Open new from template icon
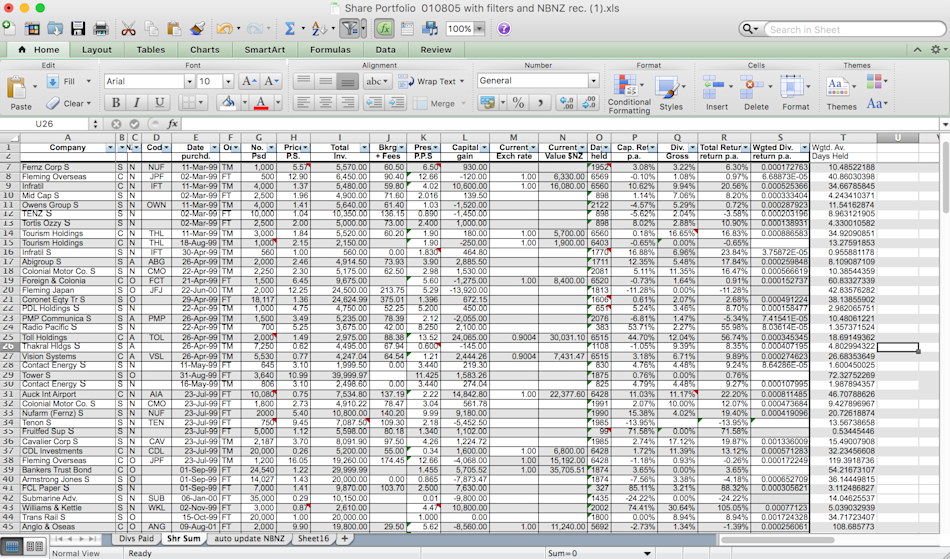Image resolution: width=950 pixels, height=559 pixels. pyautogui.click(x=32, y=28)
